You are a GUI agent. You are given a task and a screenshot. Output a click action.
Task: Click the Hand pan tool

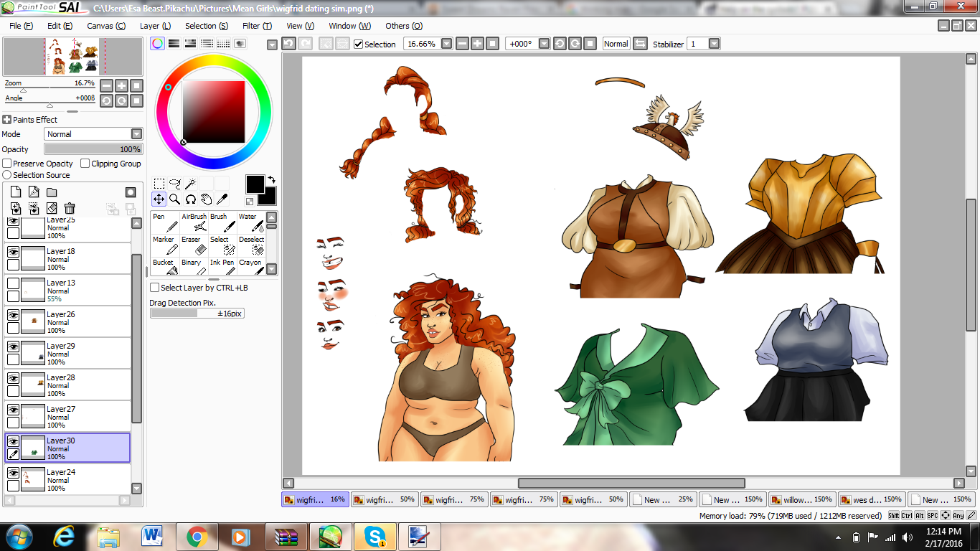click(207, 199)
